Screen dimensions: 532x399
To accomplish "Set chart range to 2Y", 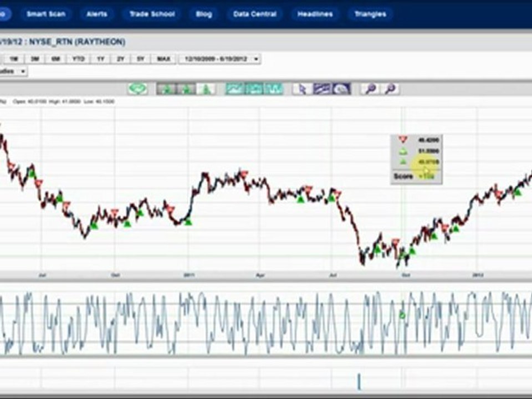I will [120, 59].
